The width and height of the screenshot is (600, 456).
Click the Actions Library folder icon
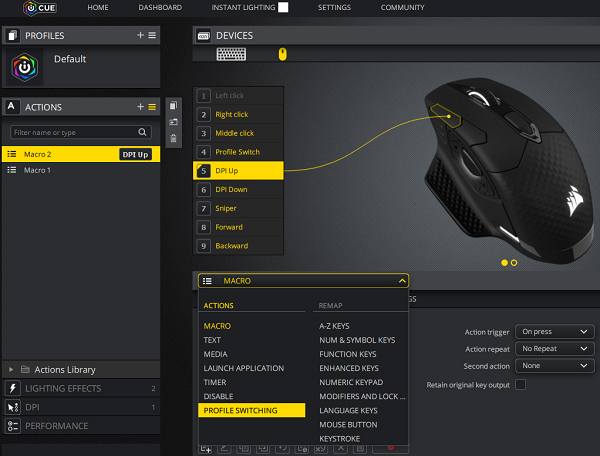25,369
